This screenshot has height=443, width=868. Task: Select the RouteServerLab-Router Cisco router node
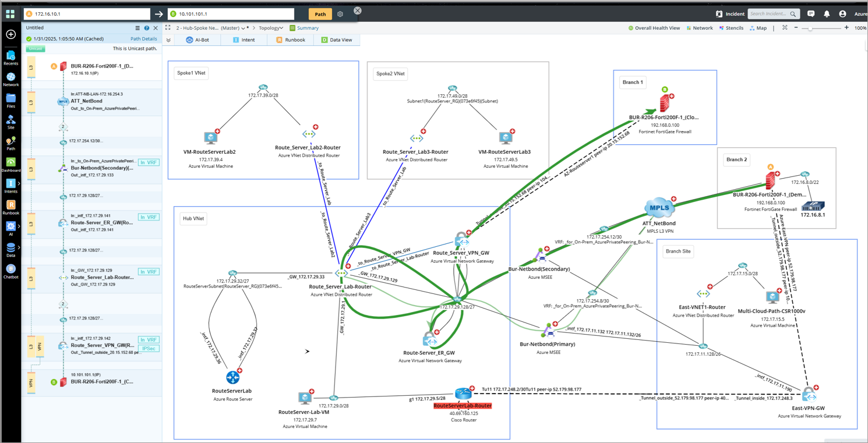point(464,393)
